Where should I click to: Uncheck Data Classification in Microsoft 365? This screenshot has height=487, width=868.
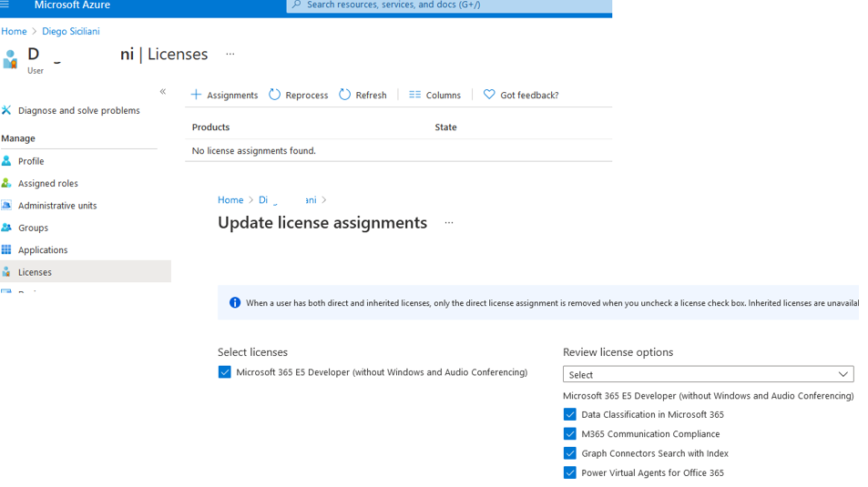(569, 414)
